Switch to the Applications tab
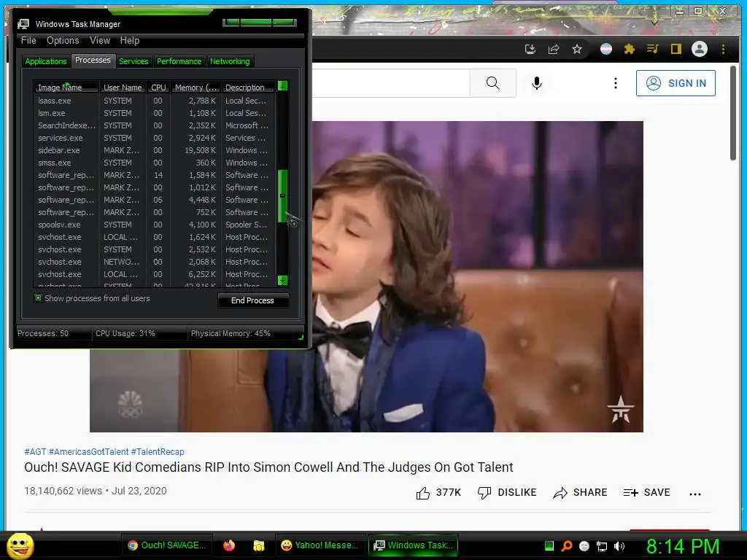 (46, 61)
